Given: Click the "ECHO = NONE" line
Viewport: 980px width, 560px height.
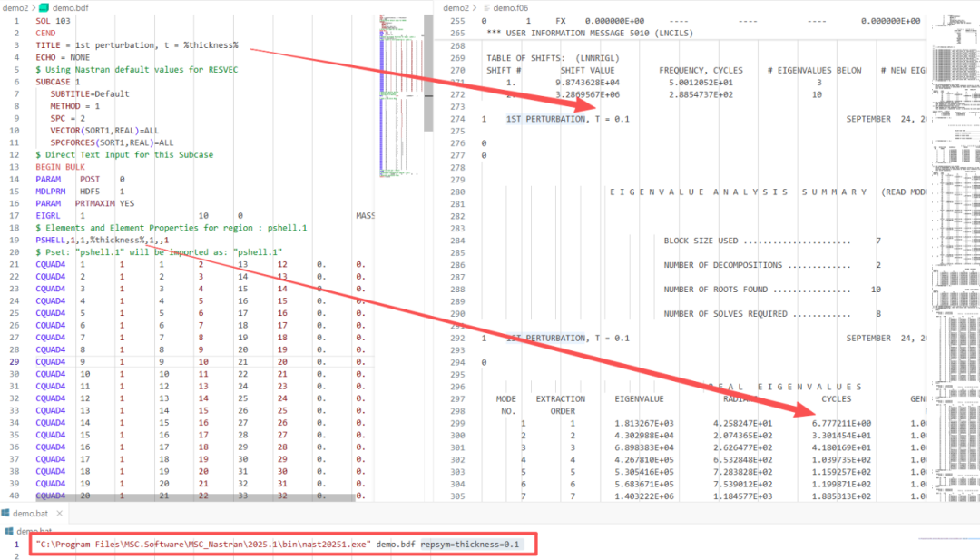Looking at the screenshot, I should pos(63,57).
